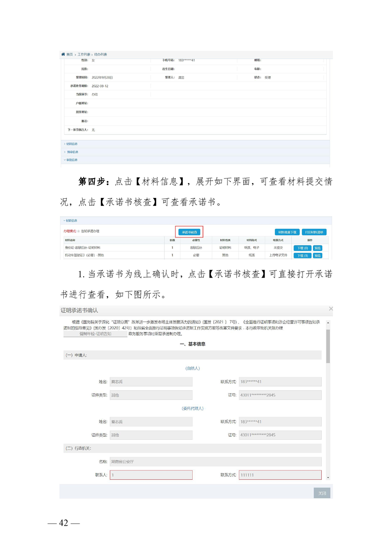The height and width of the screenshot is (555, 392).
Task: Click the 打印材料清单 button
Action: pyautogui.click(x=314, y=231)
